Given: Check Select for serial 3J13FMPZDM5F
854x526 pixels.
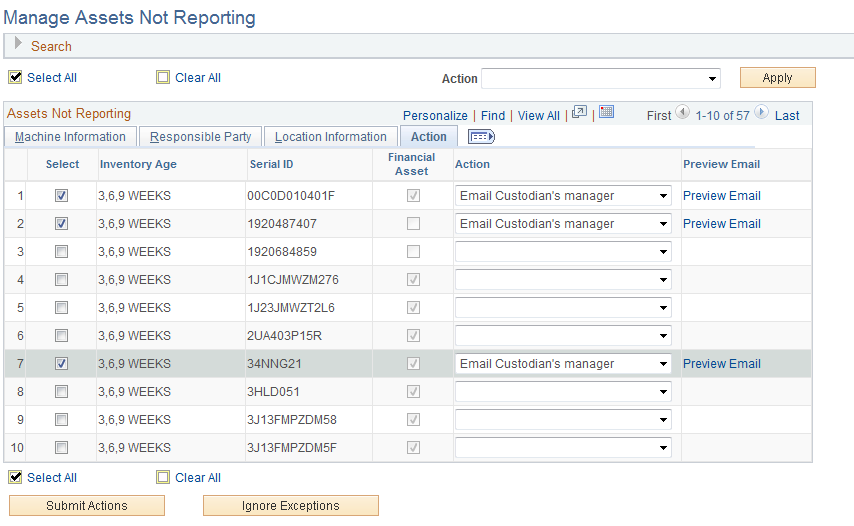Looking at the screenshot, I should 62,448.
